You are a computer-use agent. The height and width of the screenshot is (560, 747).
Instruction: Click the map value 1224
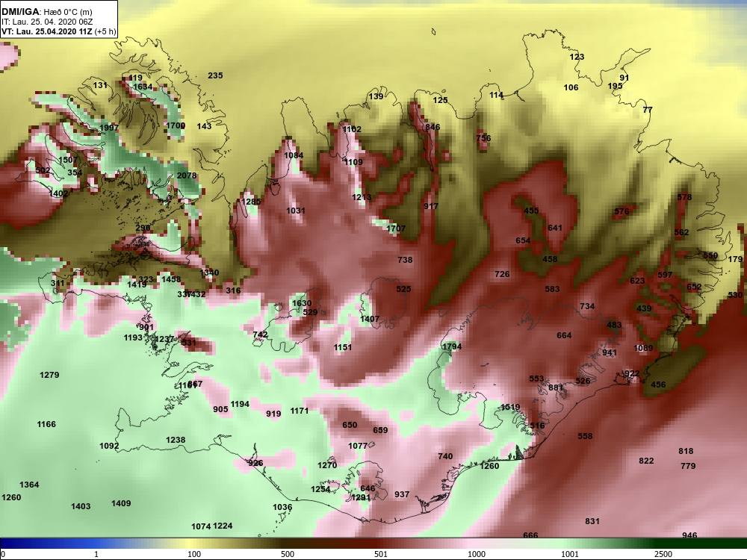[x=223, y=526]
